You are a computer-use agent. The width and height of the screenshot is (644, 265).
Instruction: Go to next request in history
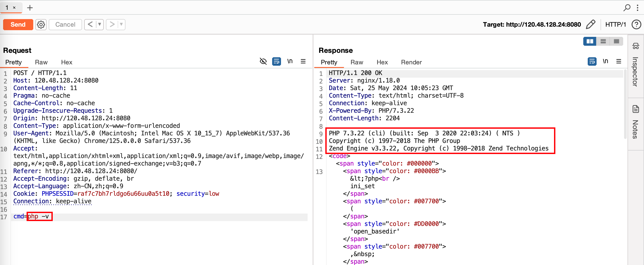[112, 25]
